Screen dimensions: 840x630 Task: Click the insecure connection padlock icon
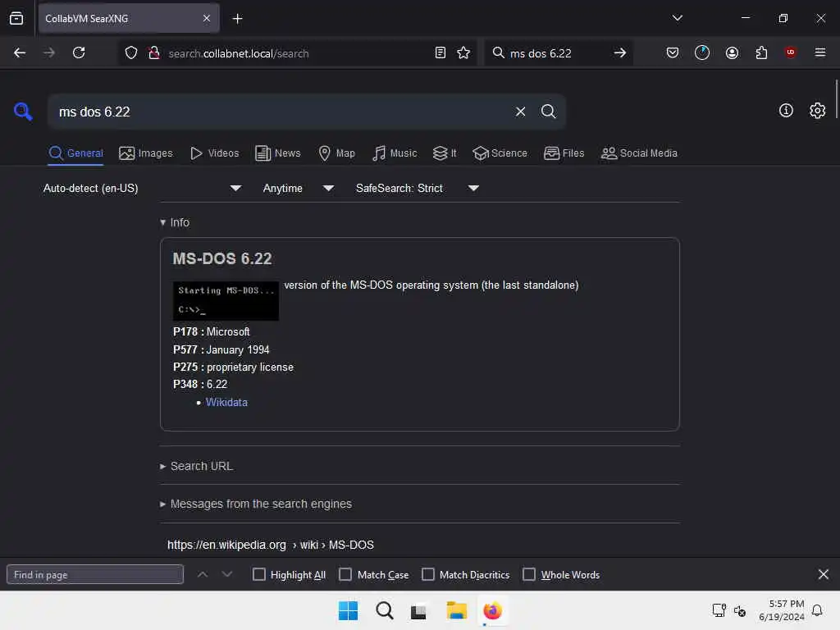coord(154,52)
